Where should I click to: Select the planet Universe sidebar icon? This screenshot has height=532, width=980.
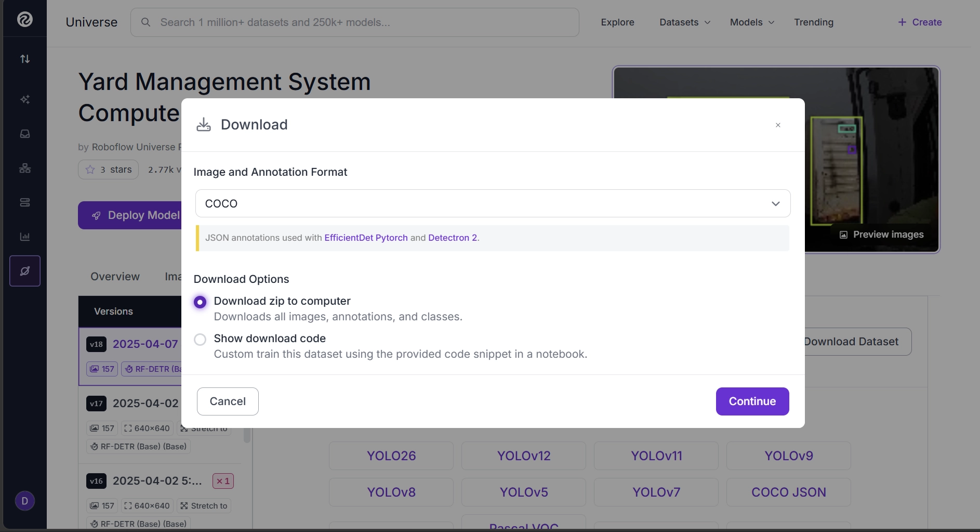25,271
